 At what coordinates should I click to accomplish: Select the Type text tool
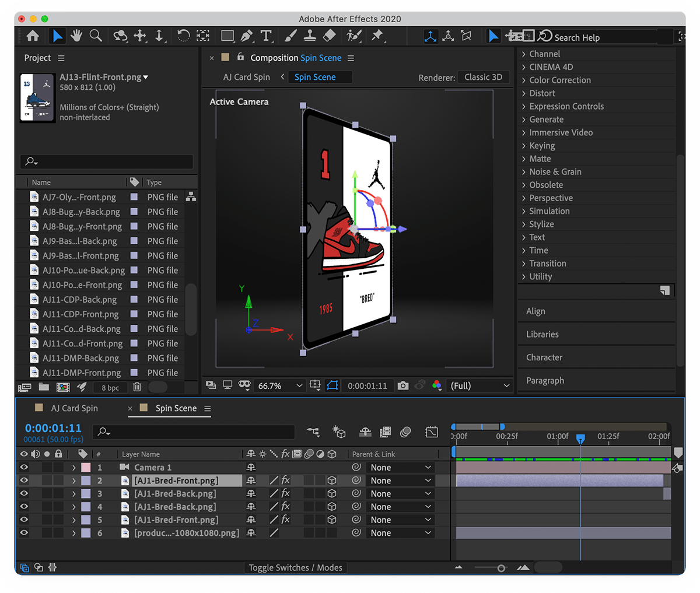click(x=266, y=36)
